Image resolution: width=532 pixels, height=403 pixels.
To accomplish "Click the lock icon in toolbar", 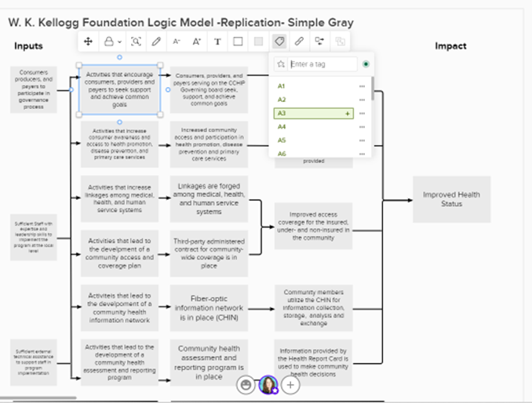I will coord(108,42).
